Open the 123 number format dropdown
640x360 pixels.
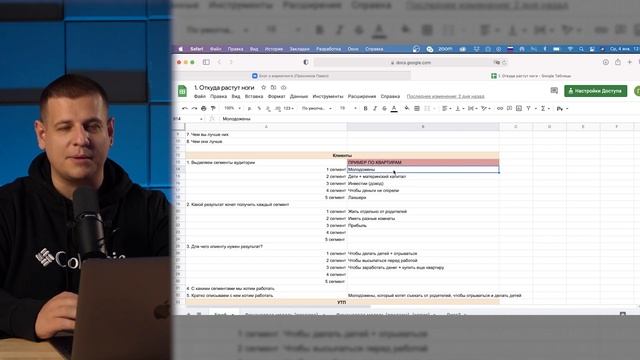pos(288,109)
